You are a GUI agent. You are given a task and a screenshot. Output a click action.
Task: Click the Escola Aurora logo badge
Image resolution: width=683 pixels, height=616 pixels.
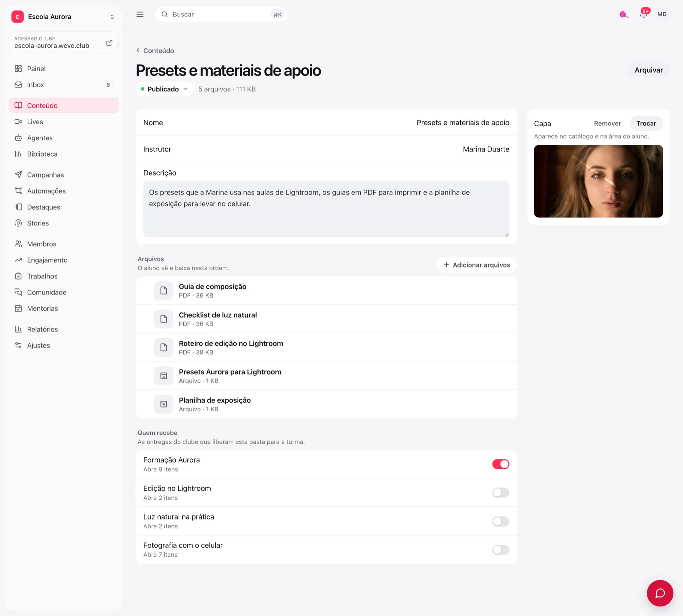[x=17, y=16]
